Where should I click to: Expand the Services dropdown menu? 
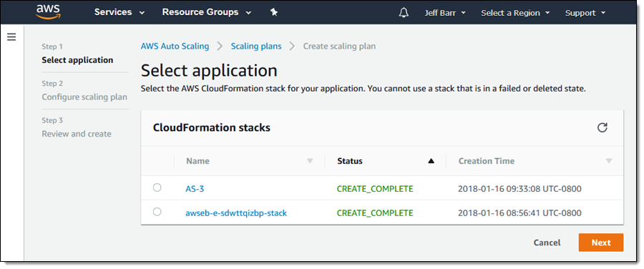(x=119, y=12)
